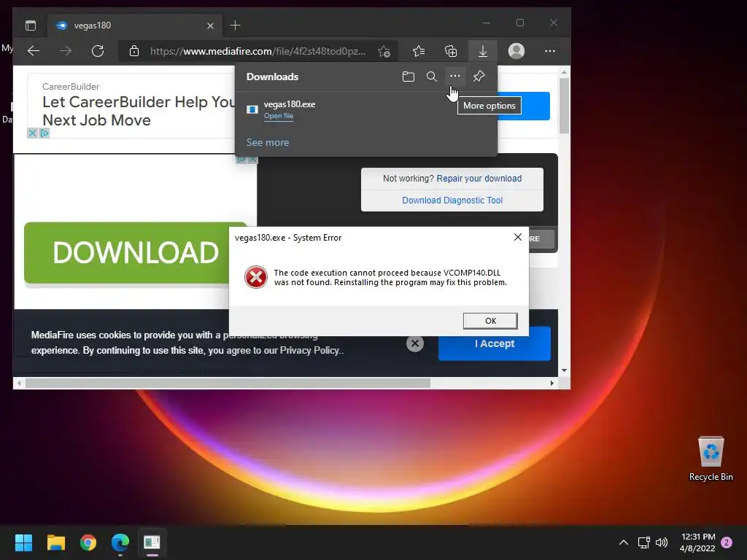Screen dimensions: 747x560
Task: Dismiss the cookie notice with X
Action: (415, 343)
